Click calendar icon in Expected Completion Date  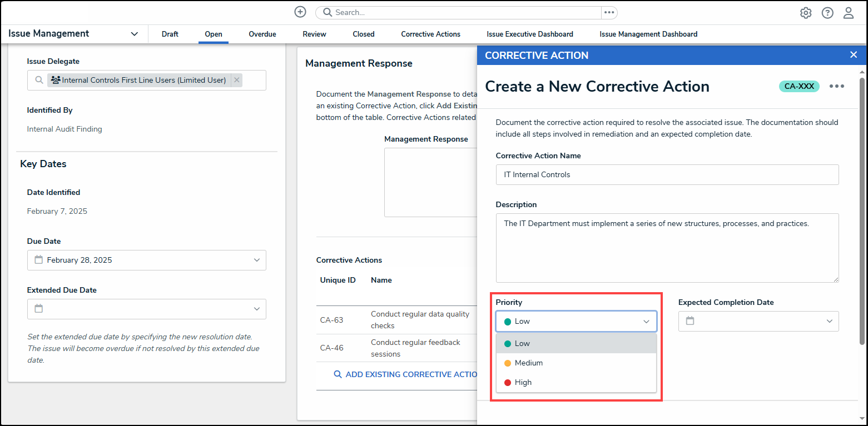coord(690,321)
